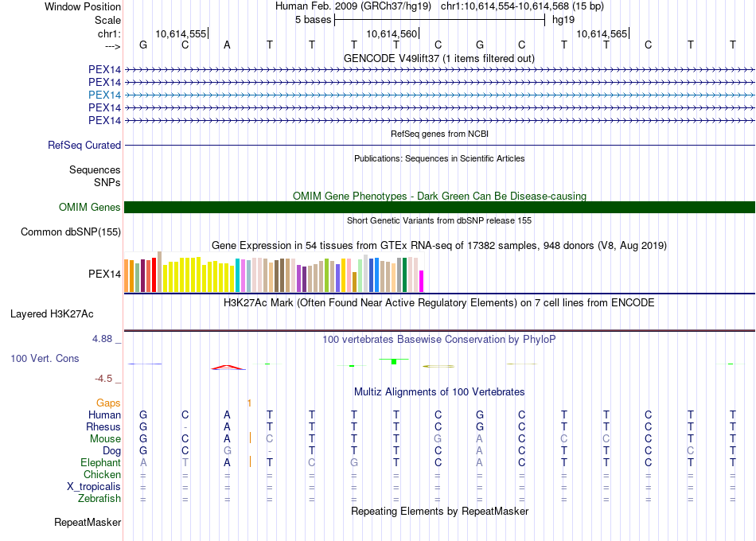Select the Elephant species label

coord(100,463)
